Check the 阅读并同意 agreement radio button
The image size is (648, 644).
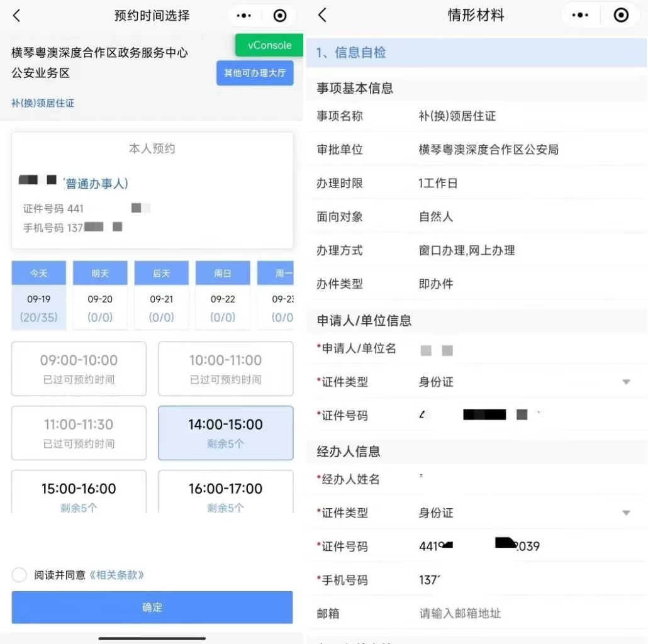(x=20, y=575)
